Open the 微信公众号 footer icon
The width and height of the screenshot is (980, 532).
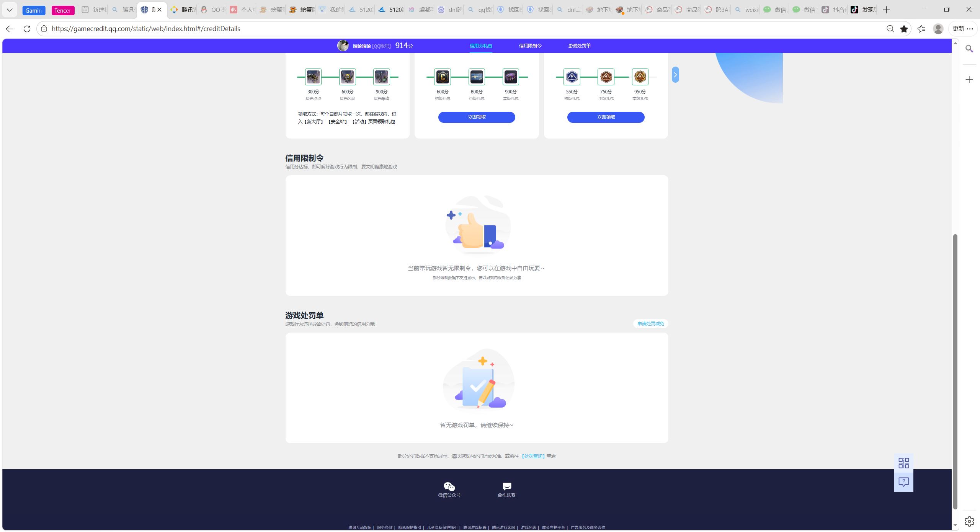(x=449, y=487)
